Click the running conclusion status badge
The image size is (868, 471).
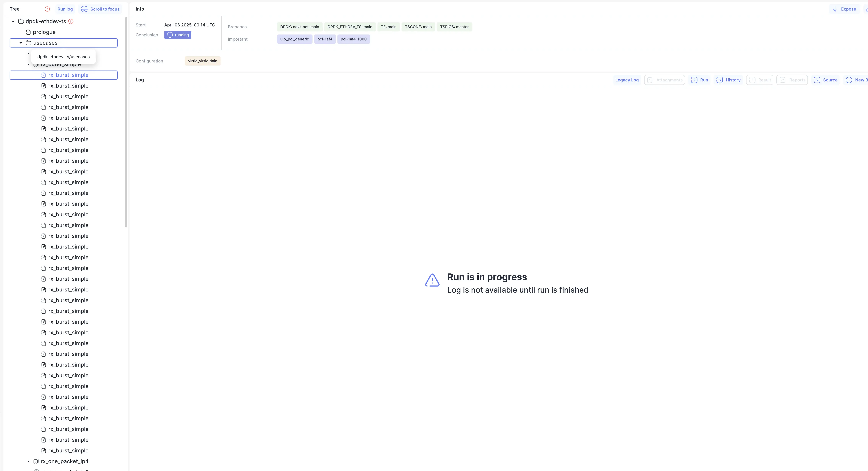tap(178, 35)
